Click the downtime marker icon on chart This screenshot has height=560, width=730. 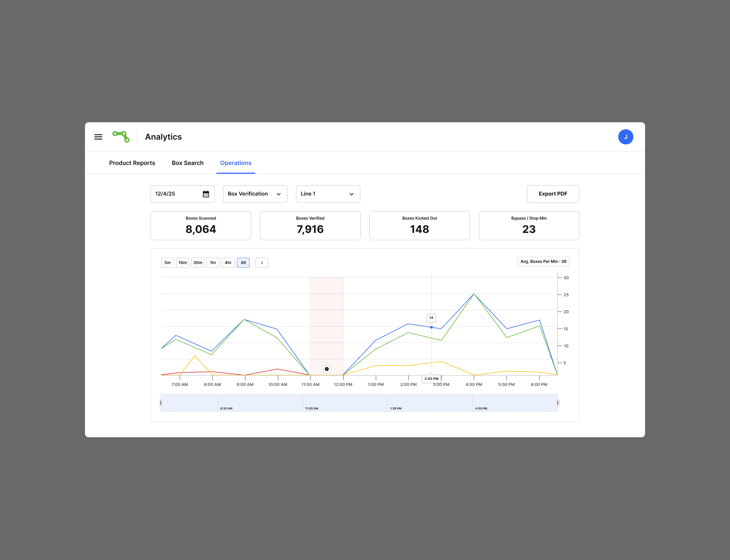327,369
